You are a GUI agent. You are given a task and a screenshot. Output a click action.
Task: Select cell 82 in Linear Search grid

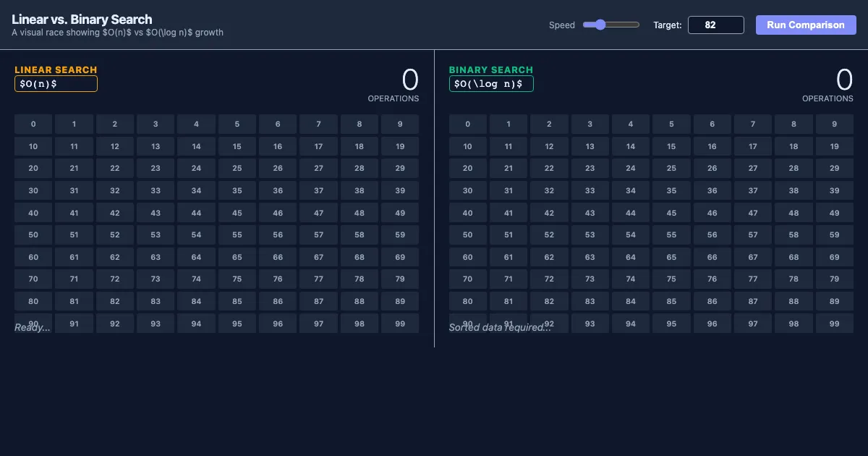point(115,301)
